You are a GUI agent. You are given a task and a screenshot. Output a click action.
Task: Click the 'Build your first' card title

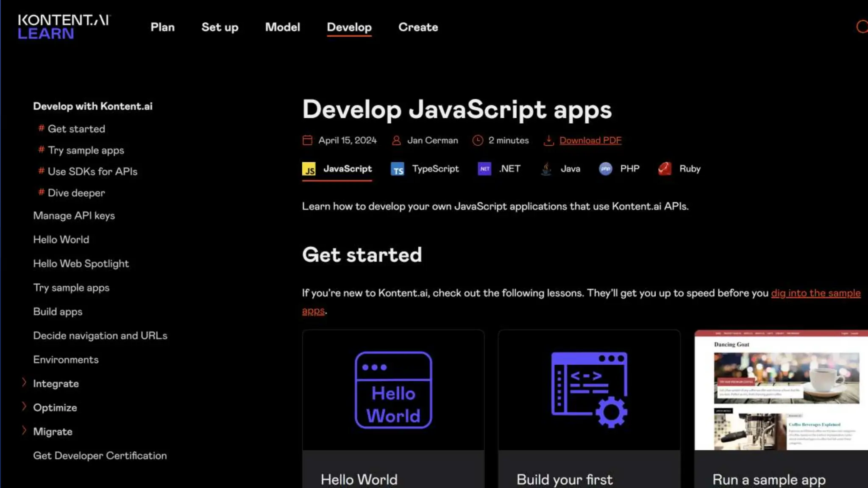click(x=565, y=480)
